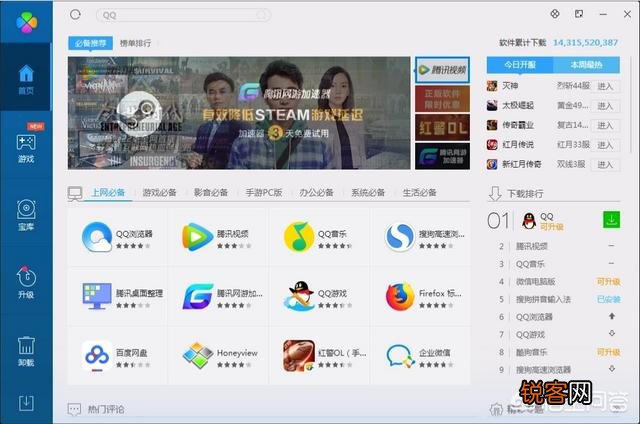Select the 游戏必备 category tab
The width and height of the screenshot is (640, 424).
(159, 192)
